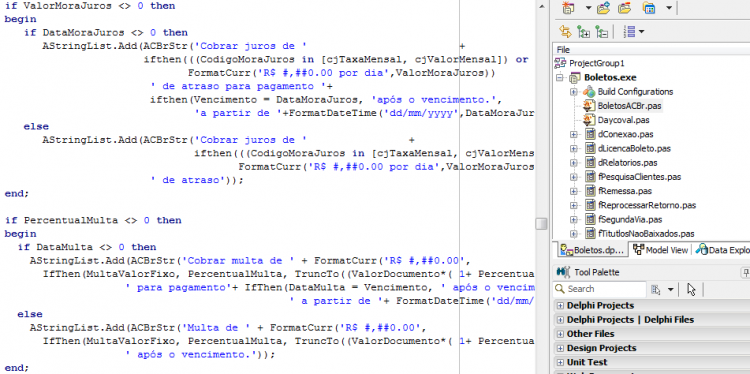Expand the dLicencaBoleto.pas node
Viewport: 750px width, 374px height.
574,149
